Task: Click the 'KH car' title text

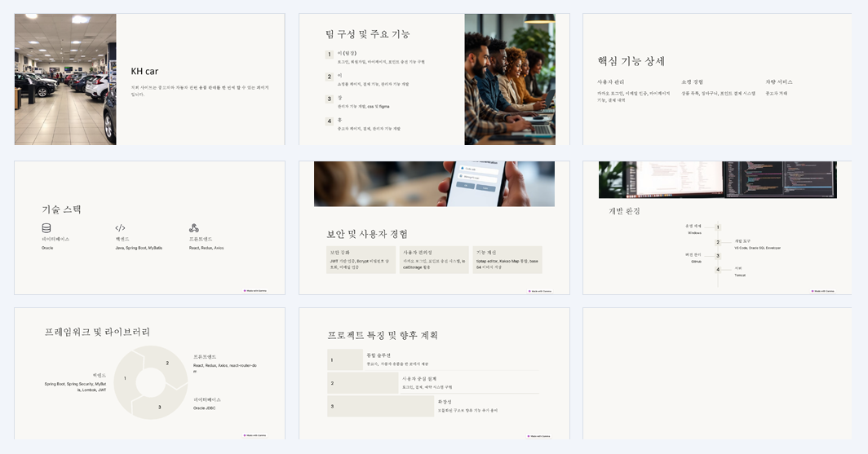Action: point(144,72)
